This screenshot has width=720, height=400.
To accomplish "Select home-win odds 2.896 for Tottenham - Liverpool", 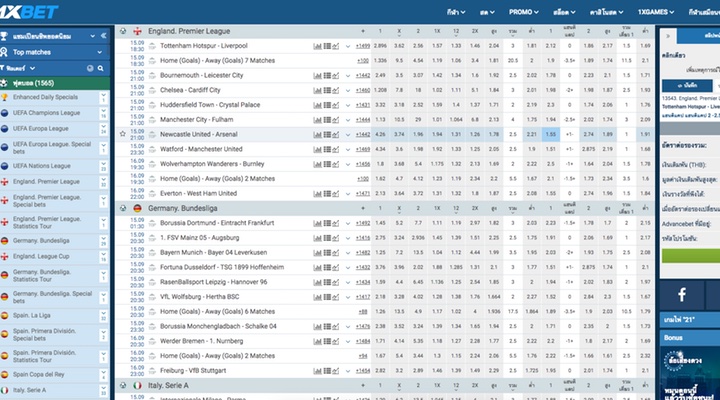I will point(380,46).
